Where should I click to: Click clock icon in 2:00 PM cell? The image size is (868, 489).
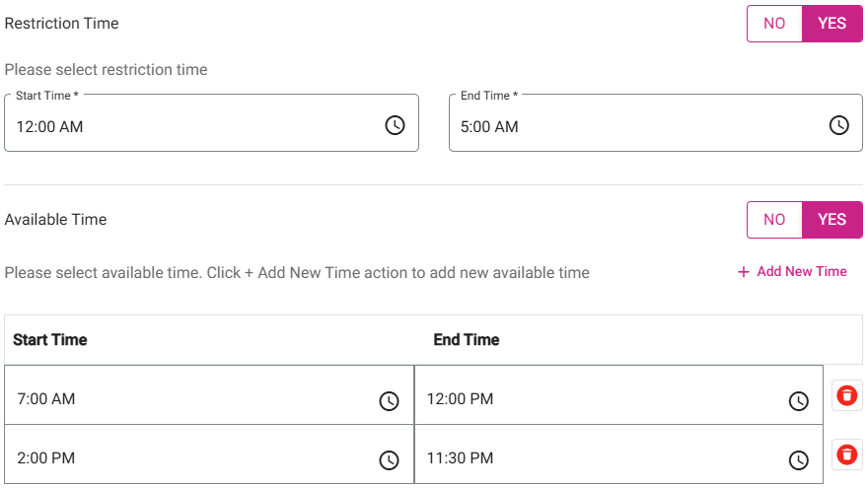click(x=390, y=459)
